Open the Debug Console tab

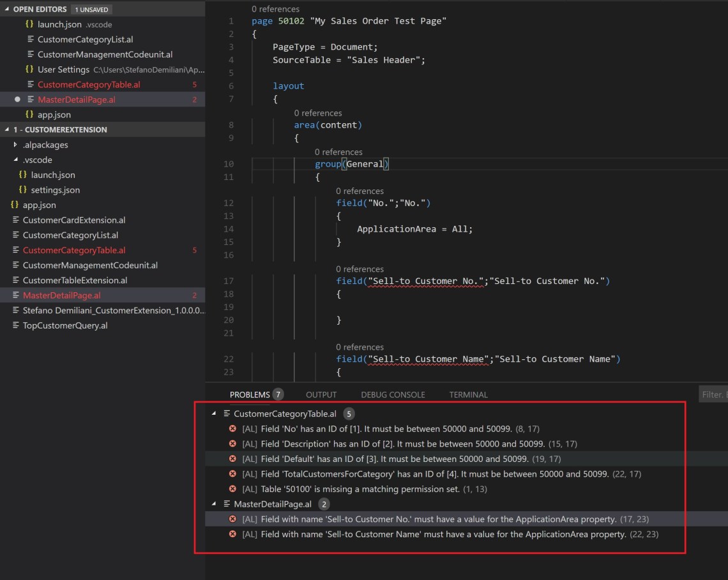393,395
